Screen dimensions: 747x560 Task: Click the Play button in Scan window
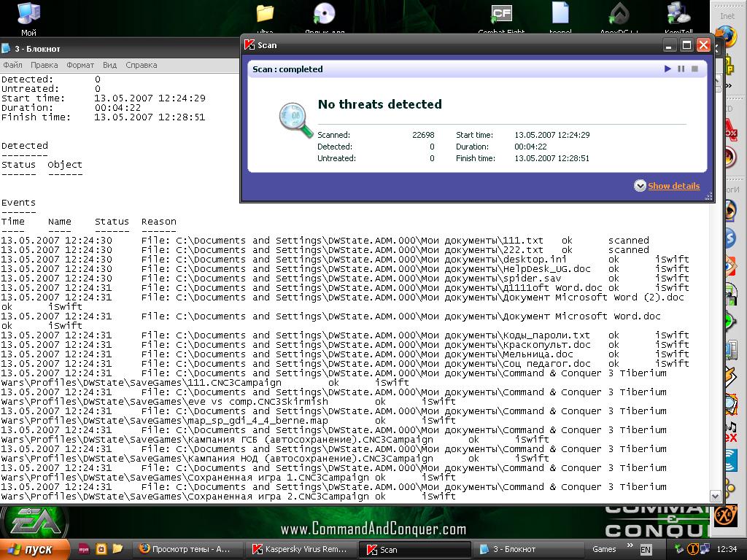(667, 69)
